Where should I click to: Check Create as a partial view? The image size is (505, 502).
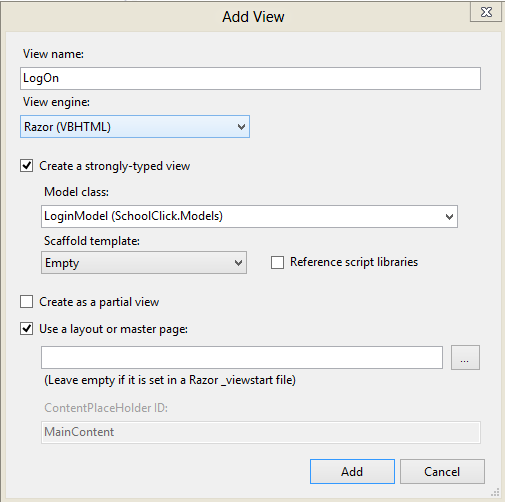[x=27, y=302]
